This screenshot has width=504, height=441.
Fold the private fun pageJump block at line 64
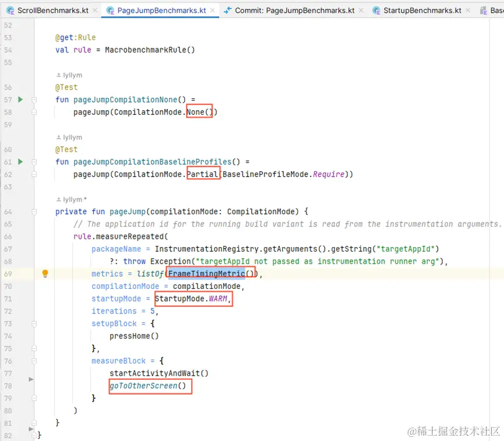tap(34, 211)
